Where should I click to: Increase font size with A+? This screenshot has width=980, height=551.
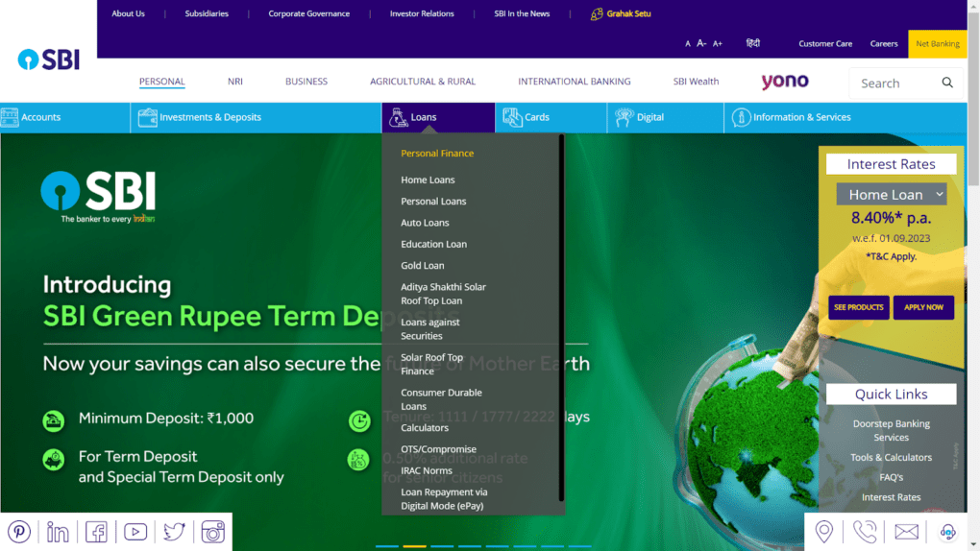coord(718,44)
